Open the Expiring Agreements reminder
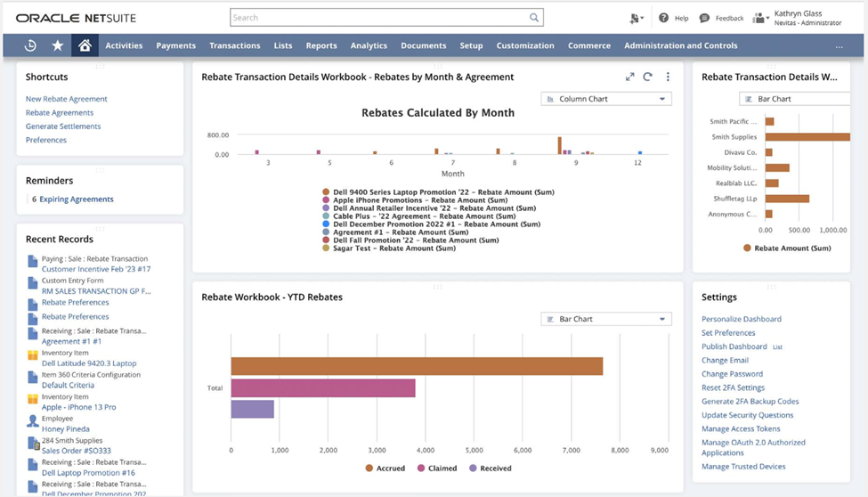 [x=77, y=200]
